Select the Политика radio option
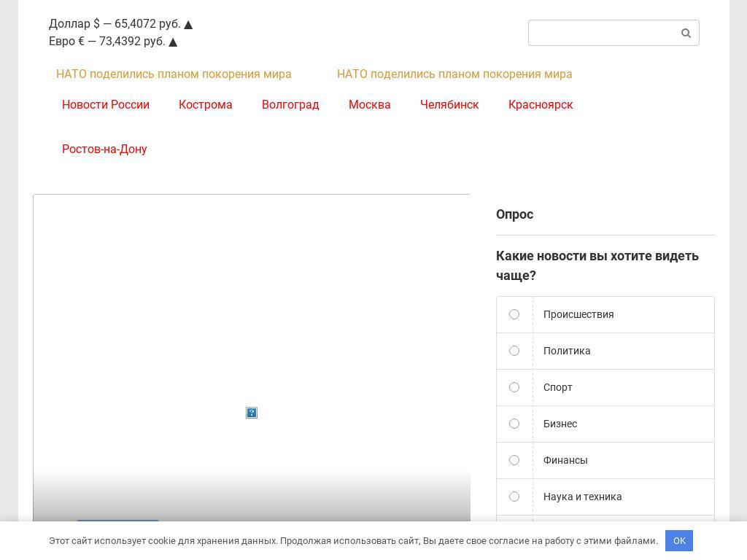The height and width of the screenshot is (560, 747). (514, 351)
